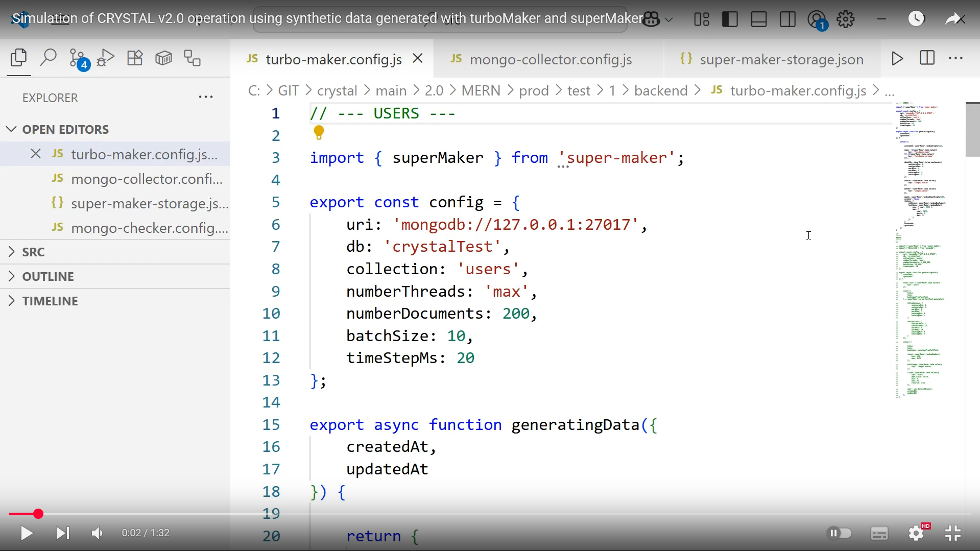Viewport: 980px width, 551px height.
Task: Open the Remote Explorer icon
Action: [x=192, y=58]
